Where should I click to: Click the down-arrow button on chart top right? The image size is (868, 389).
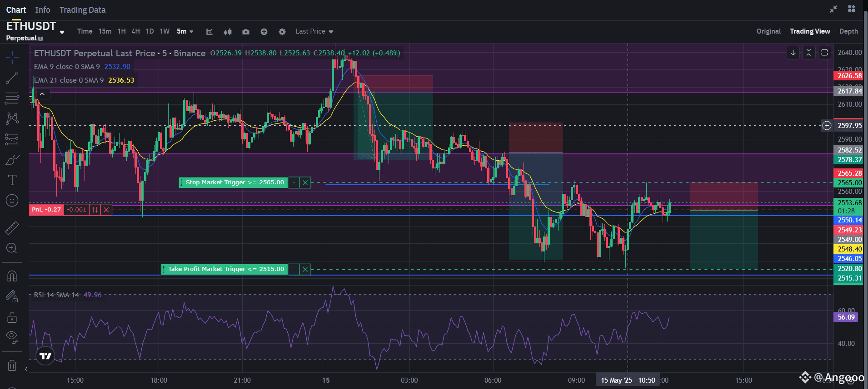[x=793, y=53]
